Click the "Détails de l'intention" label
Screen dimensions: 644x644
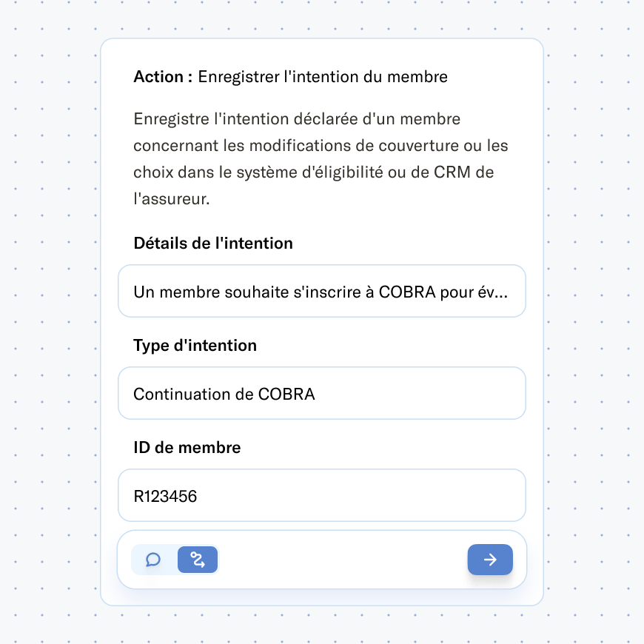[213, 243]
